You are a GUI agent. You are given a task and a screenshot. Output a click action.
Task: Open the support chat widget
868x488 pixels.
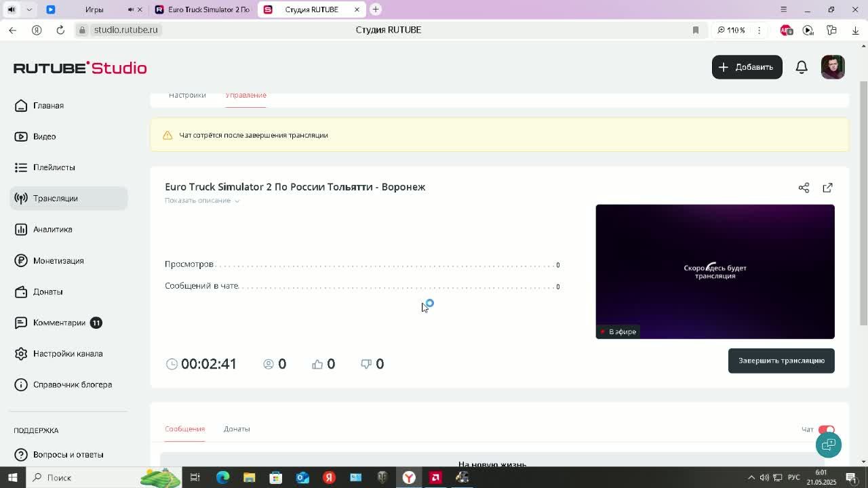click(x=828, y=445)
